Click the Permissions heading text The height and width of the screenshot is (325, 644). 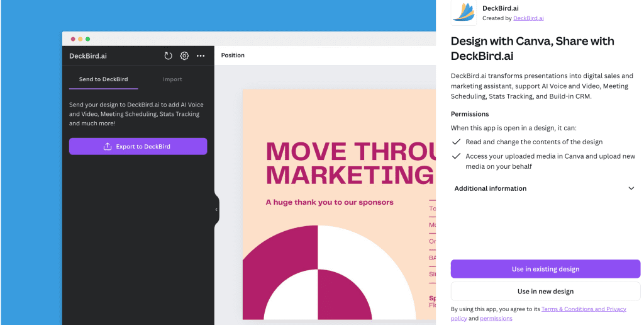[x=470, y=114]
